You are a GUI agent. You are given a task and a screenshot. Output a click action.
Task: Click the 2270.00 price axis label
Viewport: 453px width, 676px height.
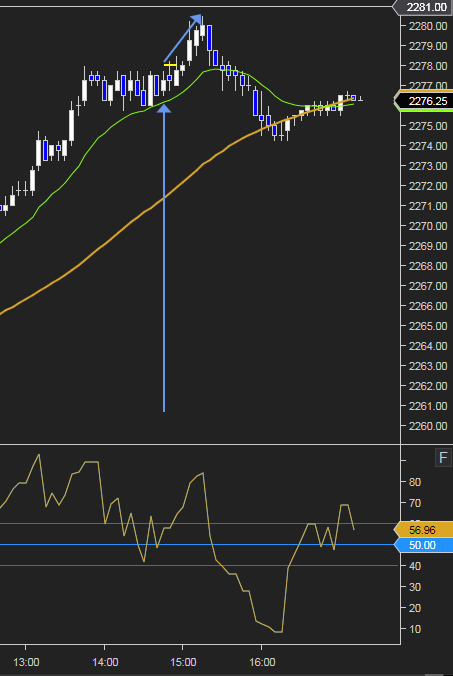click(428, 226)
